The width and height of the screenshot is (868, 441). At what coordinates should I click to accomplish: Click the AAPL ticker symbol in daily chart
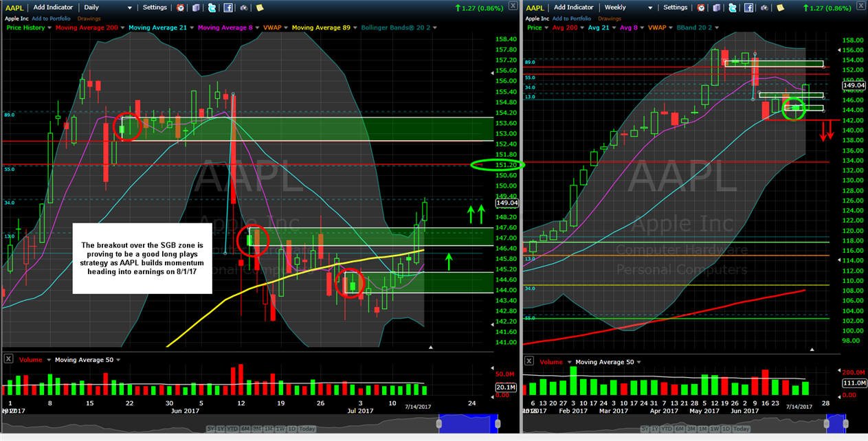click(x=14, y=8)
